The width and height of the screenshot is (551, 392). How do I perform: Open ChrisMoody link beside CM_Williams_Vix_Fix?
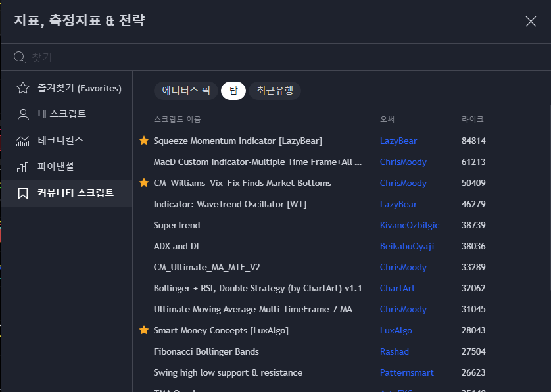tap(403, 183)
